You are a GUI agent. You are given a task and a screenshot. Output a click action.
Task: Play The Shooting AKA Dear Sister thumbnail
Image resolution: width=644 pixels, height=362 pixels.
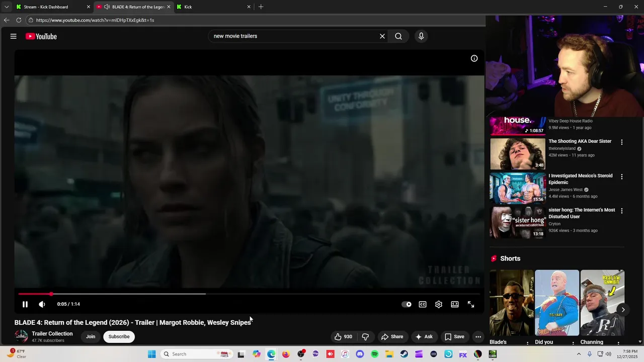pyautogui.click(x=518, y=154)
